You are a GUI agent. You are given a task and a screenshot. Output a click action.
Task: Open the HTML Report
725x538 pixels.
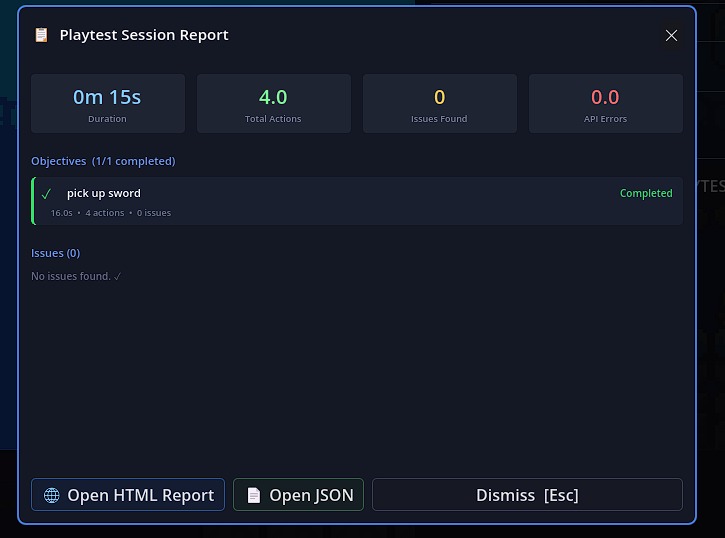click(x=128, y=495)
